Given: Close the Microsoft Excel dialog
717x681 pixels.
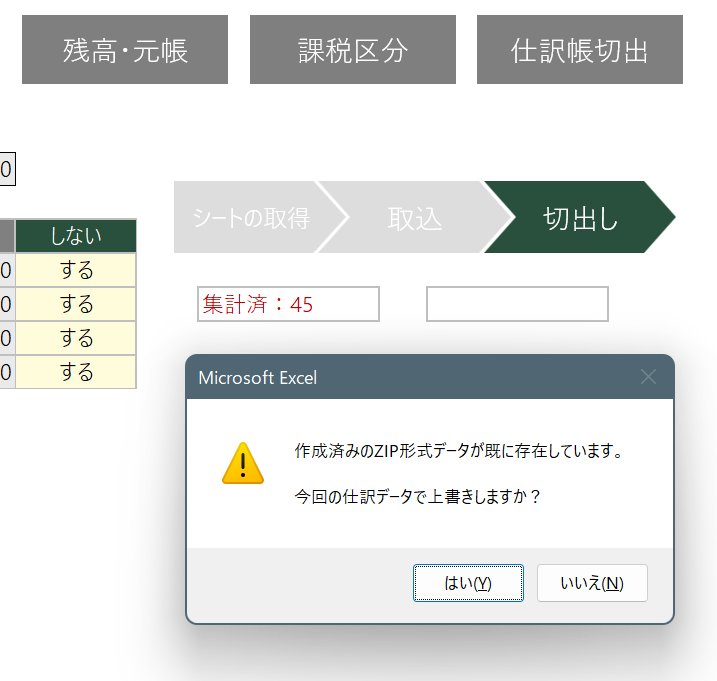Looking at the screenshot, I should 648,377.
